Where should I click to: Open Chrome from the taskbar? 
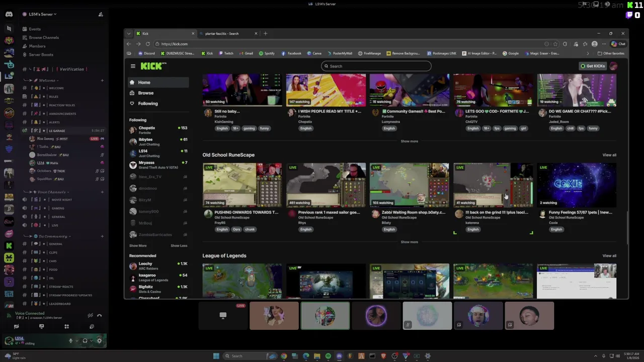coord(284,356)
